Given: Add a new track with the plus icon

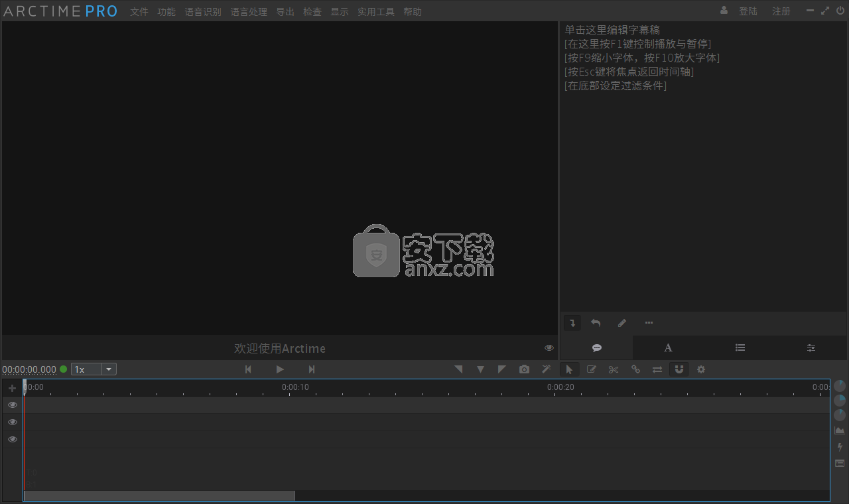Looking at the screenshot, I should click(x=12, y=388).
